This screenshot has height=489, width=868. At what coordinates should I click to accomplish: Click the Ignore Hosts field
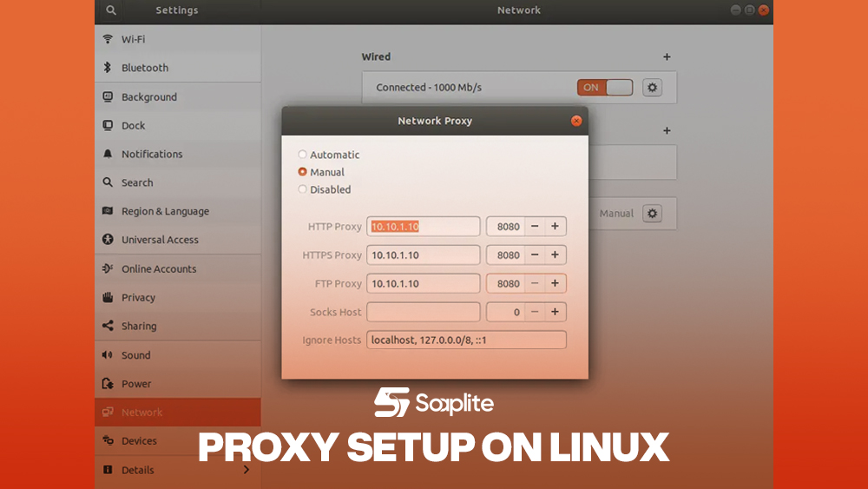pos(467,340)
